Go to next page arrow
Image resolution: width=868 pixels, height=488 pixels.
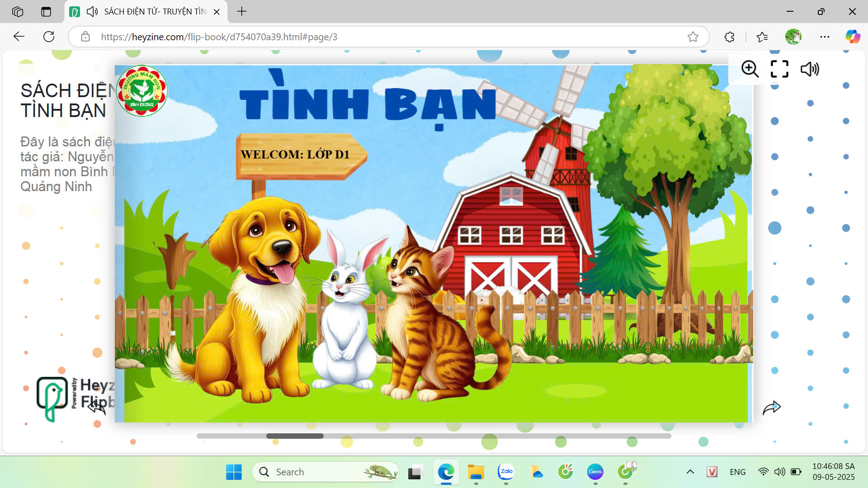click(772, 408)
